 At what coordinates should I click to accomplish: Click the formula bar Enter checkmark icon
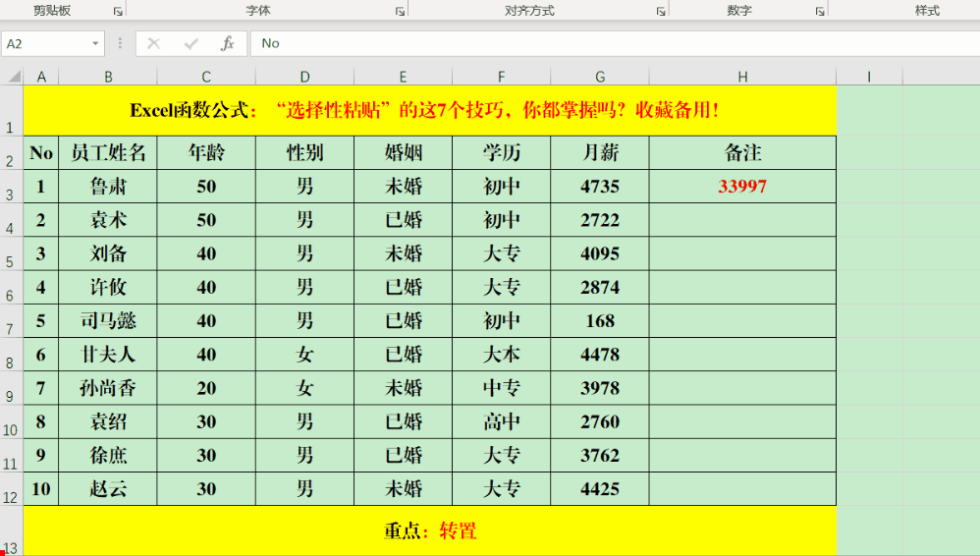191,44
